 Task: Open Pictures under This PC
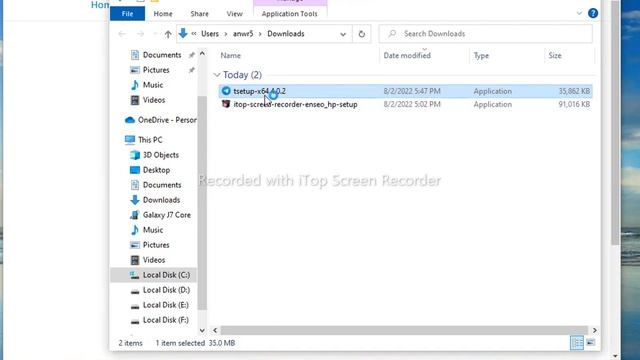tap(156, 245)
